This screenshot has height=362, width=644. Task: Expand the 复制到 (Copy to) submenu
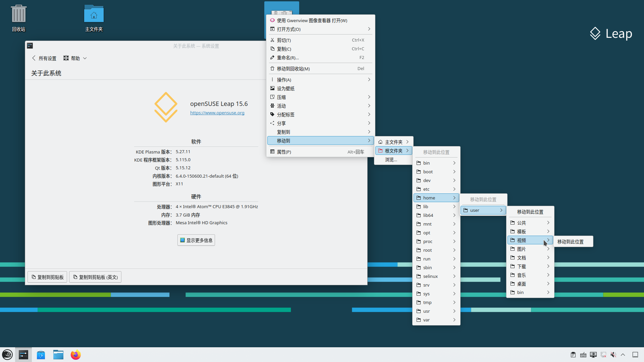tap(321, 132)
